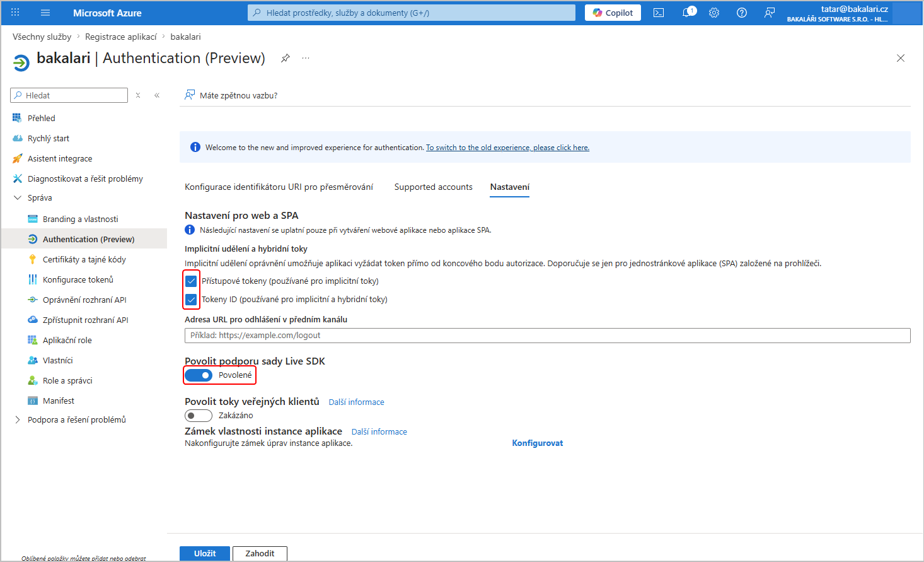Click the Role a správci icon

pos(33,380)
